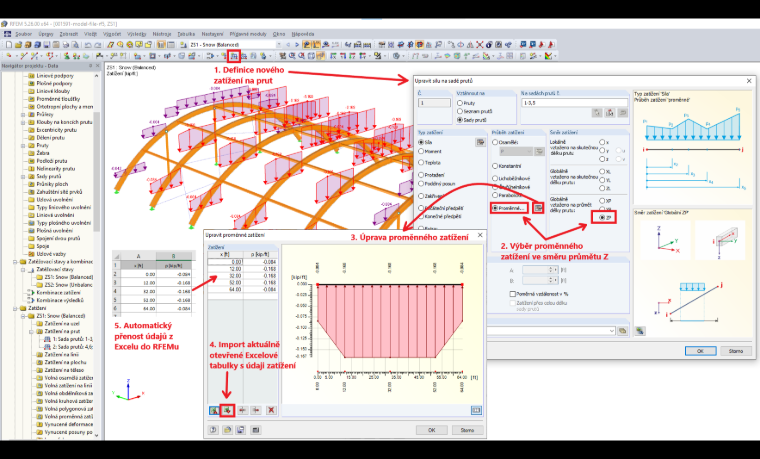Click the Undo arrow toolbar icon
The image size is (760, 459).
(x=88, y=45)
